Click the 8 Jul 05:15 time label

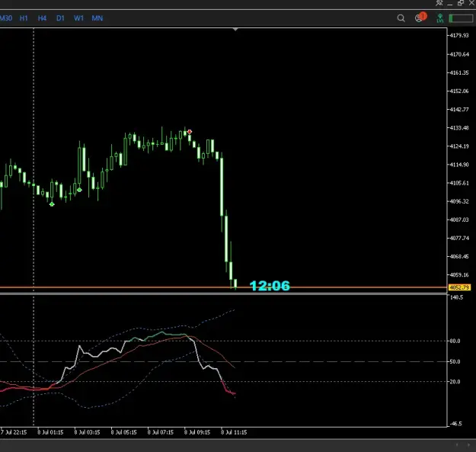point(123,432)
